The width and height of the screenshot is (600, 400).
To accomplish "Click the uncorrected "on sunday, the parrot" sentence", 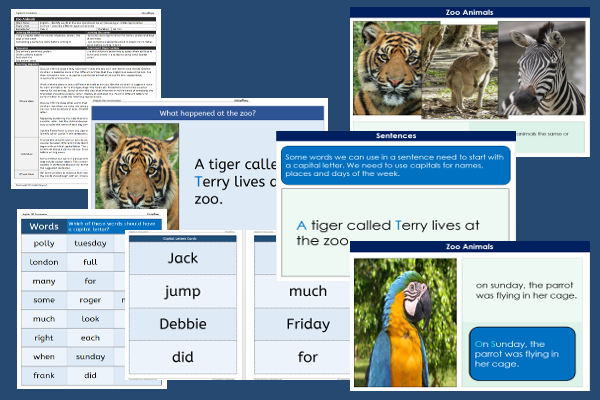I will [526, 290].
